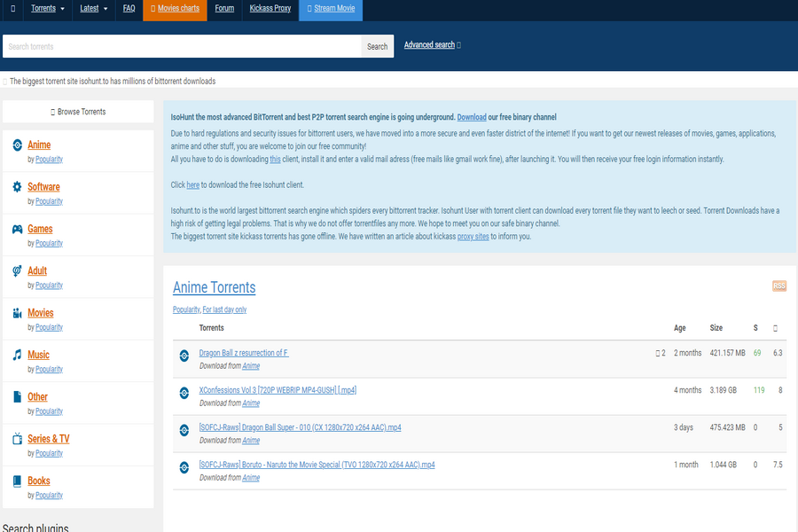The width and height of the screenshot is (798, 532).
Task: Click the Age column header
Action: (680, 328)
